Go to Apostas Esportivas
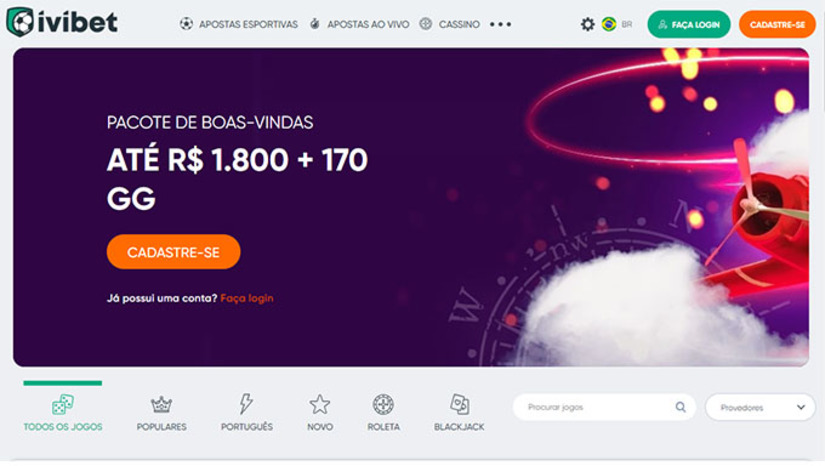825x466 pixels. click(x=238, y=24)
